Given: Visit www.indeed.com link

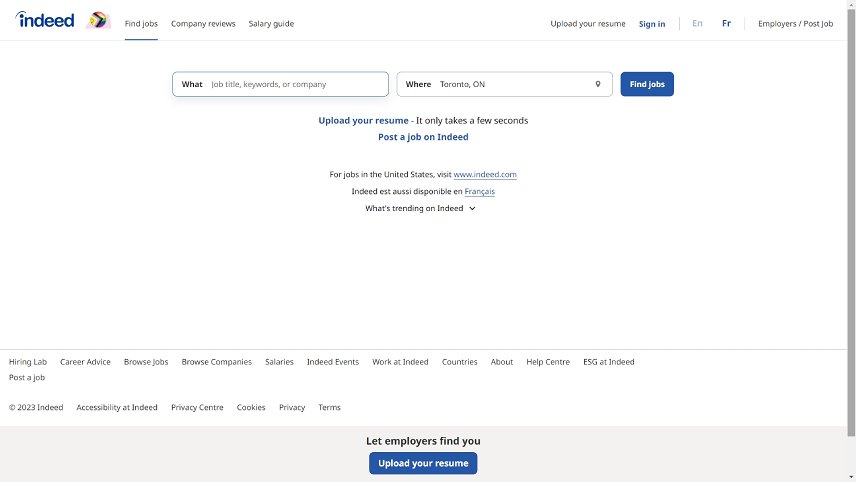Looking at the screenshot, I should (x=485, y=175).
